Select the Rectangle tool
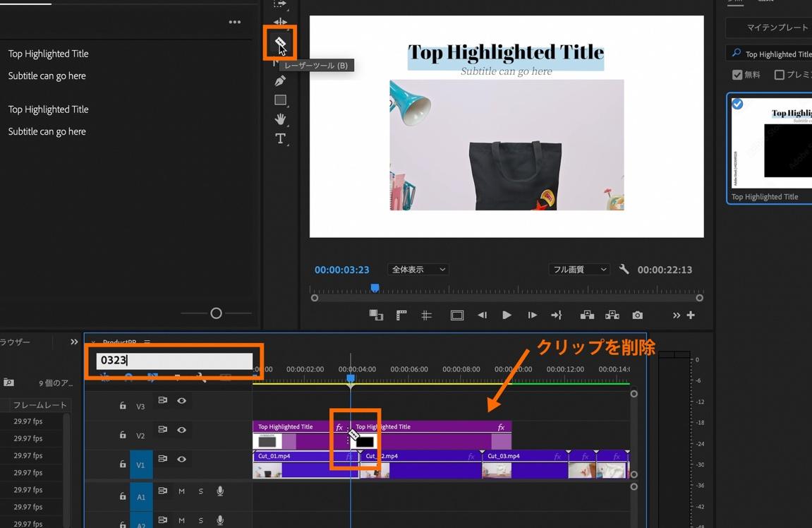Image resolution: width=812 pixels, height=528 pixels. click(x=280, y=100)
